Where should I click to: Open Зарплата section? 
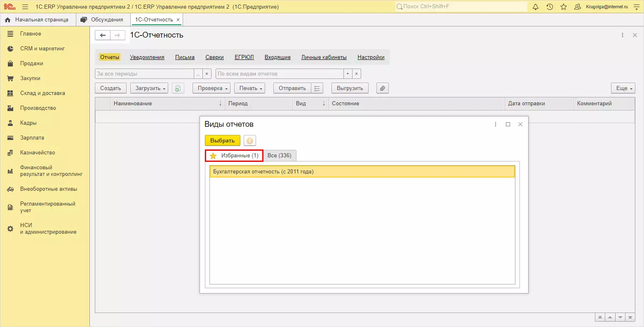(x=45, y=138)
